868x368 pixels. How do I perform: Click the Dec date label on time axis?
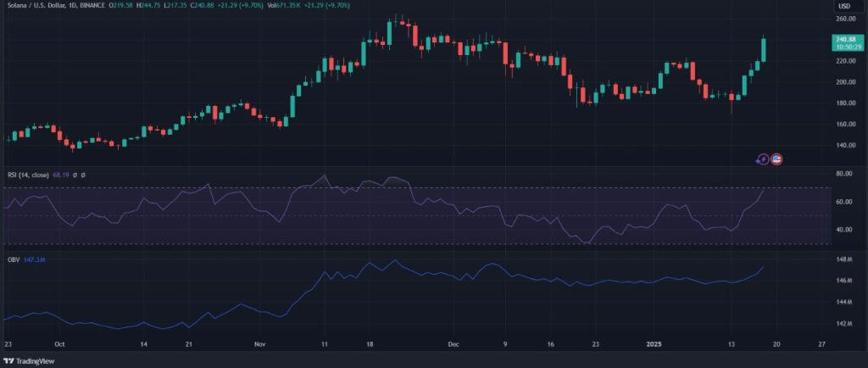(x=453, y=344)
